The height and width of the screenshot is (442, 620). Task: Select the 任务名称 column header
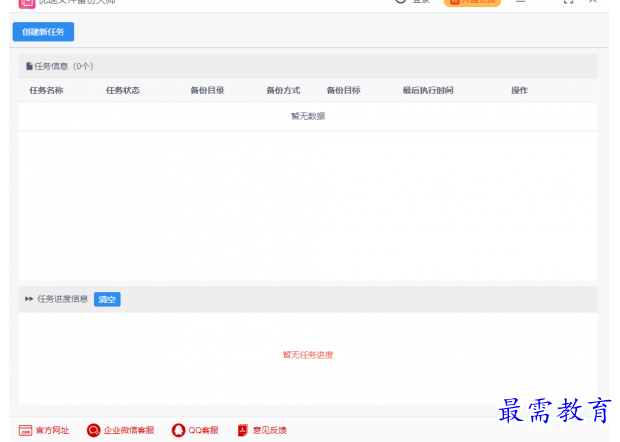tap(46, 90)
